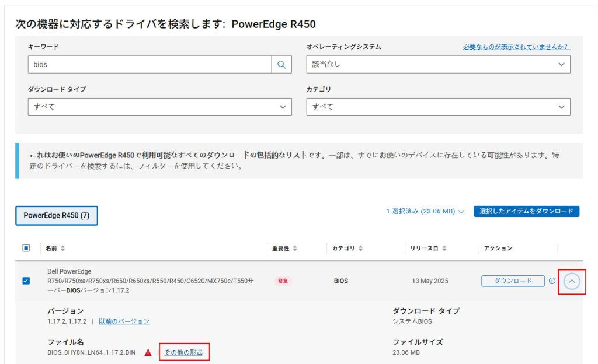Screen dimensions: 598x364
Task: Sort by the リリース日 column arrows
Action: tap(444, 249)
